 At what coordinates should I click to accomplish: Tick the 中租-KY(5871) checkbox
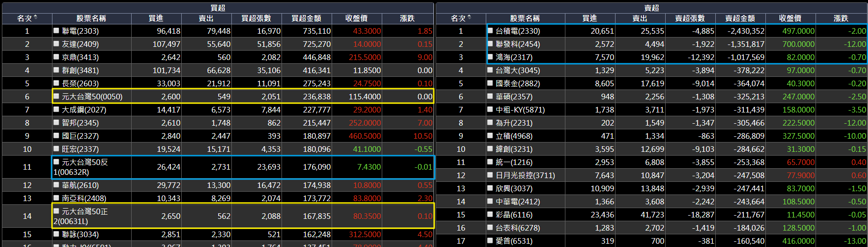pos(490,109)
